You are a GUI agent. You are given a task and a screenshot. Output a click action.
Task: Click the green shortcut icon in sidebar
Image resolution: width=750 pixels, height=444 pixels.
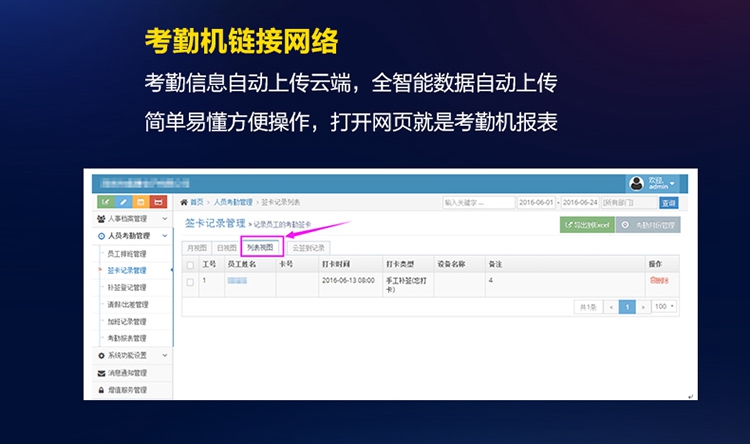(x=105, y=202)
